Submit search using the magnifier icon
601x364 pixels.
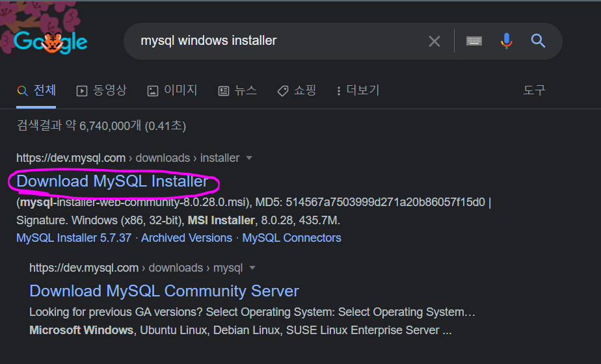538,40
